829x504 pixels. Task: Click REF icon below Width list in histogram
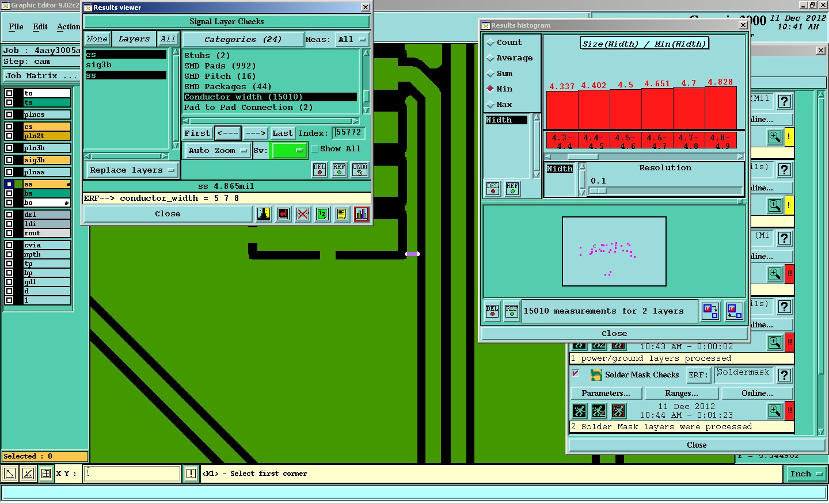coord(512,189)
